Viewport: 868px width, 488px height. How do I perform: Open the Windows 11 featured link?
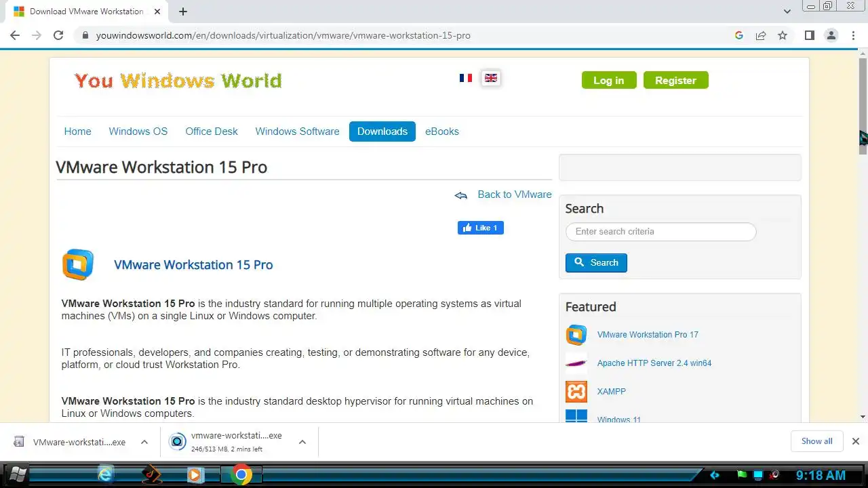pyautogui.click(x=619, y=420)
